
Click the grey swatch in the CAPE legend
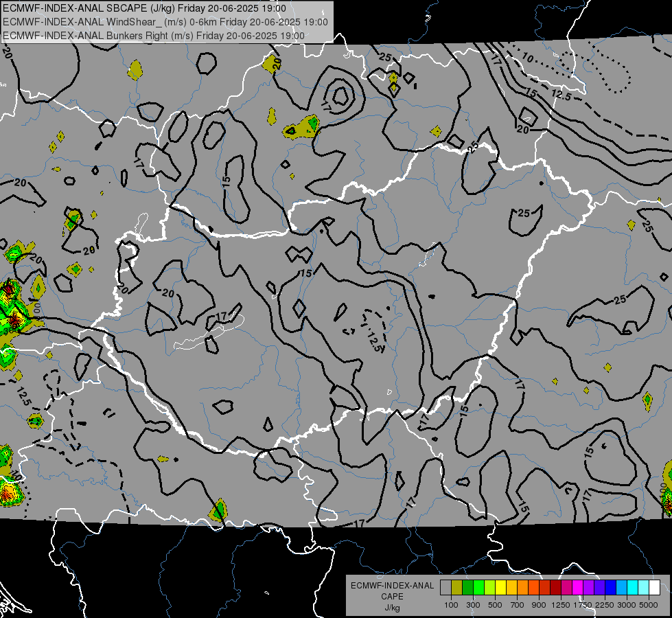coord(445,588)
